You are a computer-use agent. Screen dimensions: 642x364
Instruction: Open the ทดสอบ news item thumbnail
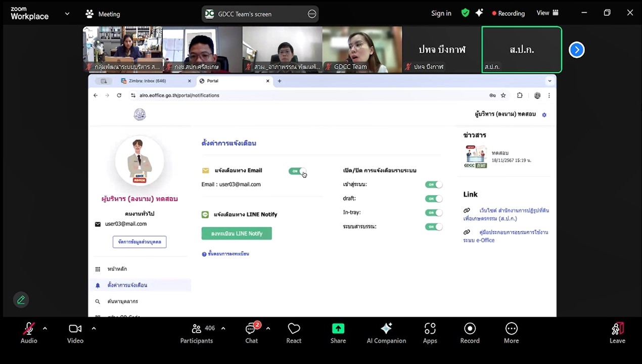point(476,157)
